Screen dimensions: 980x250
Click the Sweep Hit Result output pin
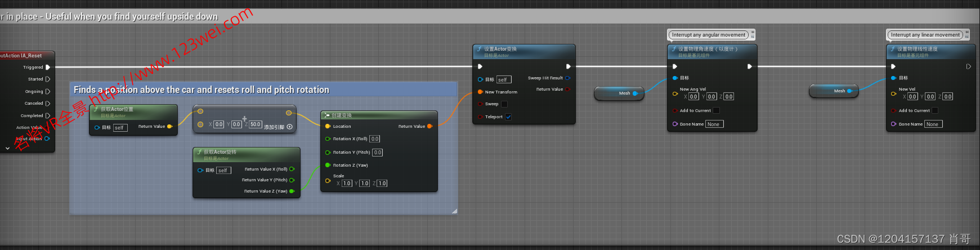567,78
